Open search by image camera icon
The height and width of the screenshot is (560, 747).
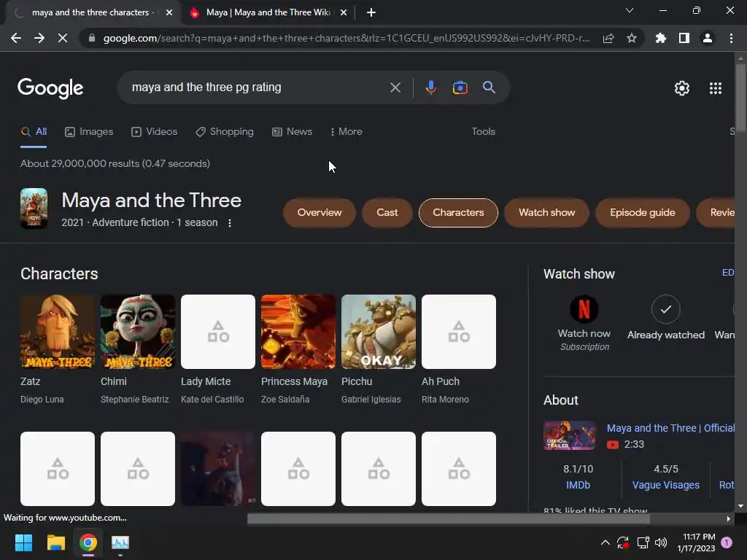pos(460,87)
